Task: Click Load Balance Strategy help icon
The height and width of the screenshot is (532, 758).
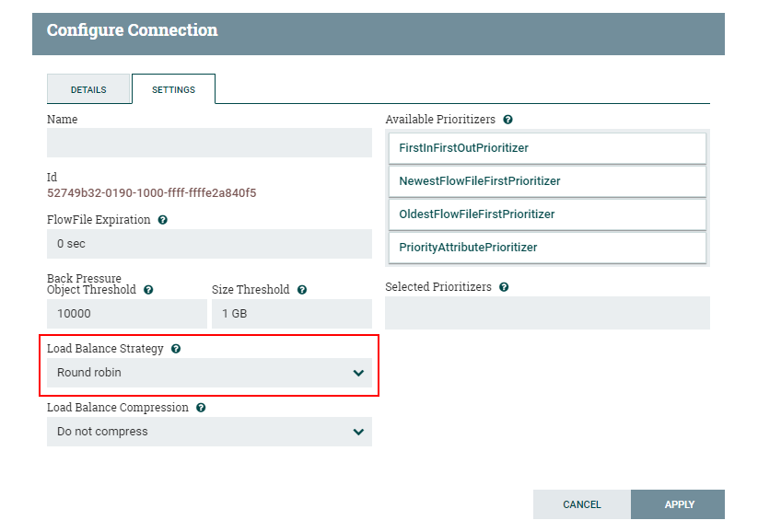Action: pos(176,349)
